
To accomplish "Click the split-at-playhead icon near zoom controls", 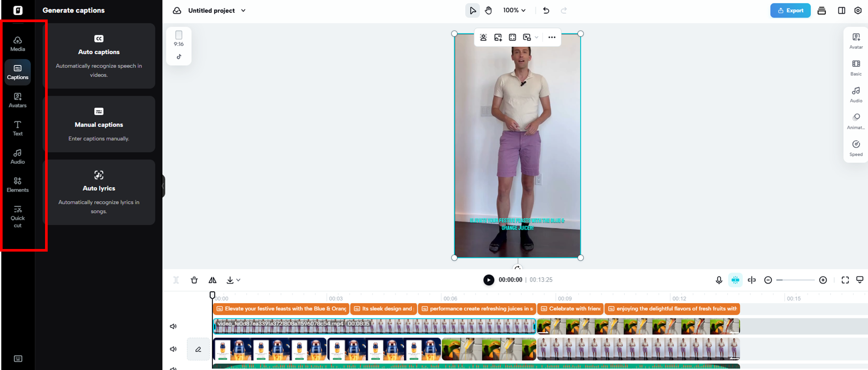I will pyautogui.click(x=752, y=280).
